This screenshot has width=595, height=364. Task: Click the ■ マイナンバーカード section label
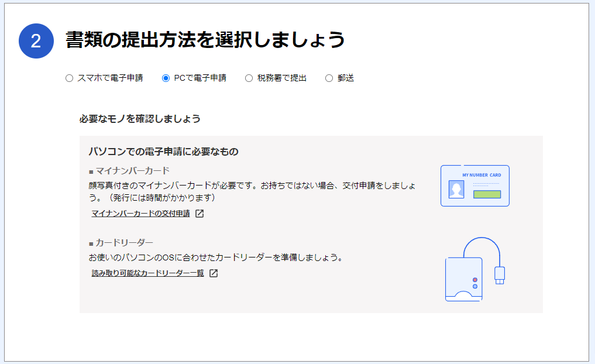(129, 171)
